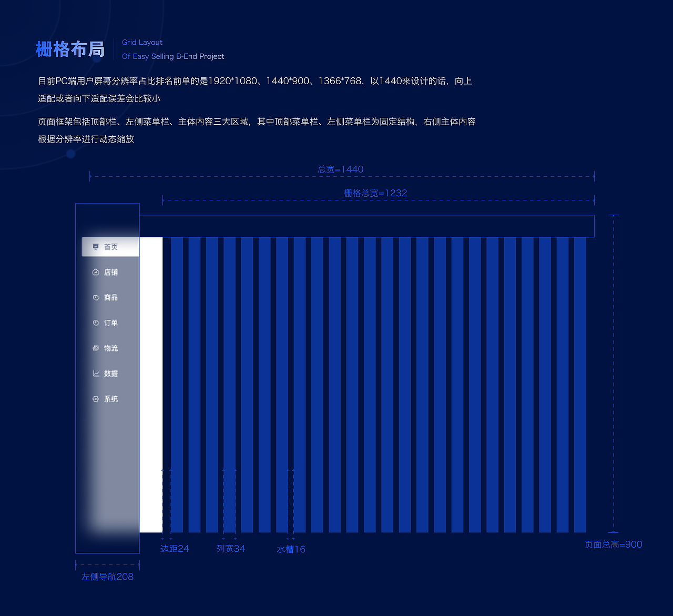Click the 订单 orders icon

96,322
